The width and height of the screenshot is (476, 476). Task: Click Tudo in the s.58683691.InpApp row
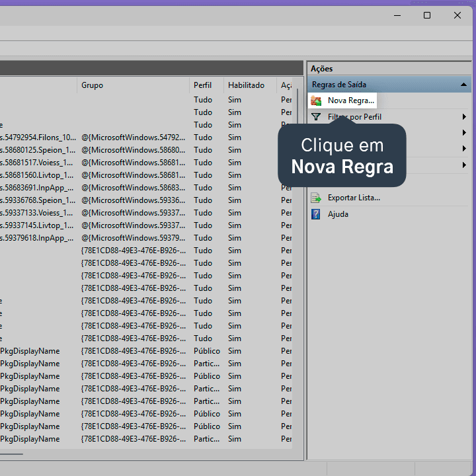click(x=203, y=188)
